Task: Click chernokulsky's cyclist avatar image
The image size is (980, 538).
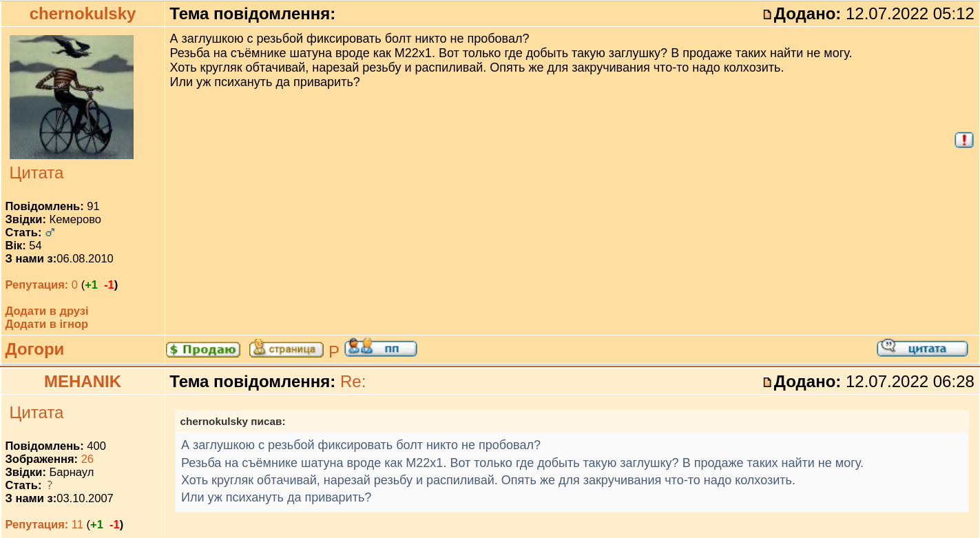Action: click(72, 97)
